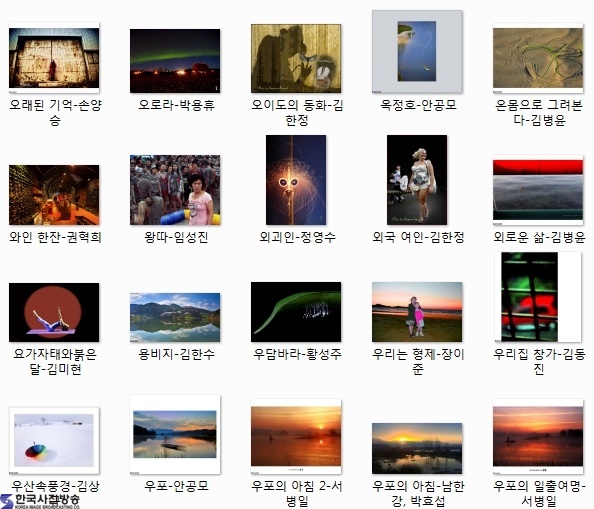This screenshot has height=509, width=594.
Task: Click the 오이도의 동화-김한정 picture thumbnail
Action: point(296,58)
